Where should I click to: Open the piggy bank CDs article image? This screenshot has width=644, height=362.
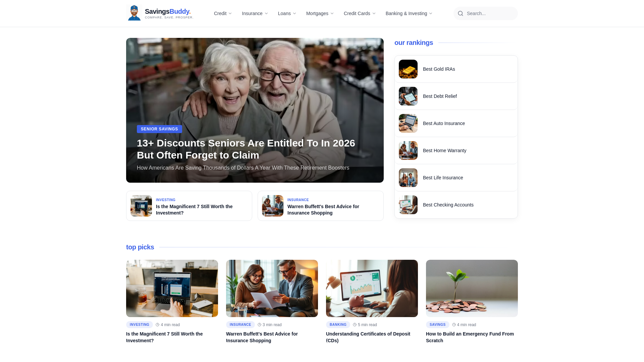pos(372,288)
